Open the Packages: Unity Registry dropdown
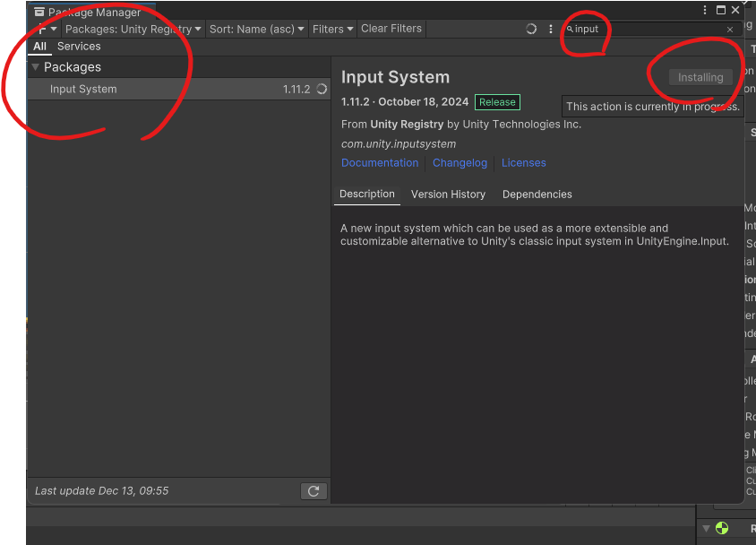The width and height of the screenshot is (756, 545). pyautogui.click(x=133, y=29)
